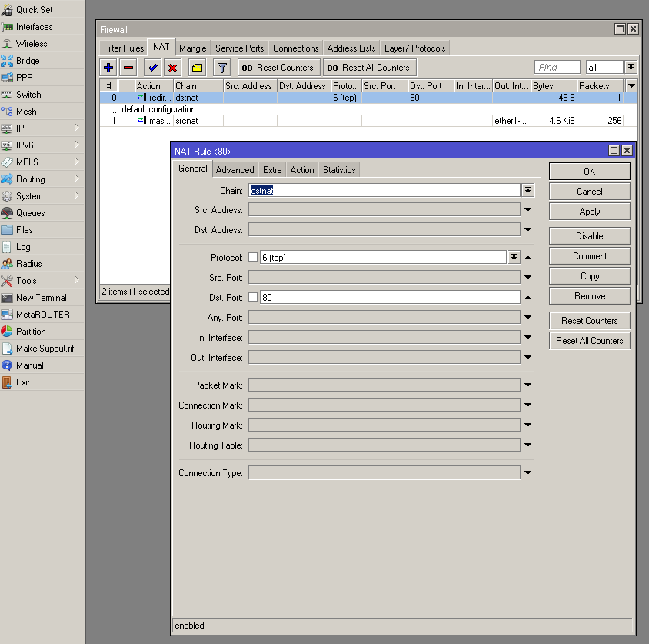Open filter with funnel icon

pyautogui.click(x=222, y=68)
